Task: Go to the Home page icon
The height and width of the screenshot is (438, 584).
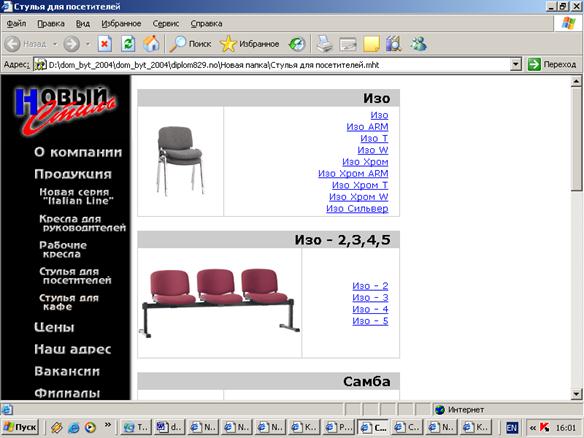Action: click(151, 44)
